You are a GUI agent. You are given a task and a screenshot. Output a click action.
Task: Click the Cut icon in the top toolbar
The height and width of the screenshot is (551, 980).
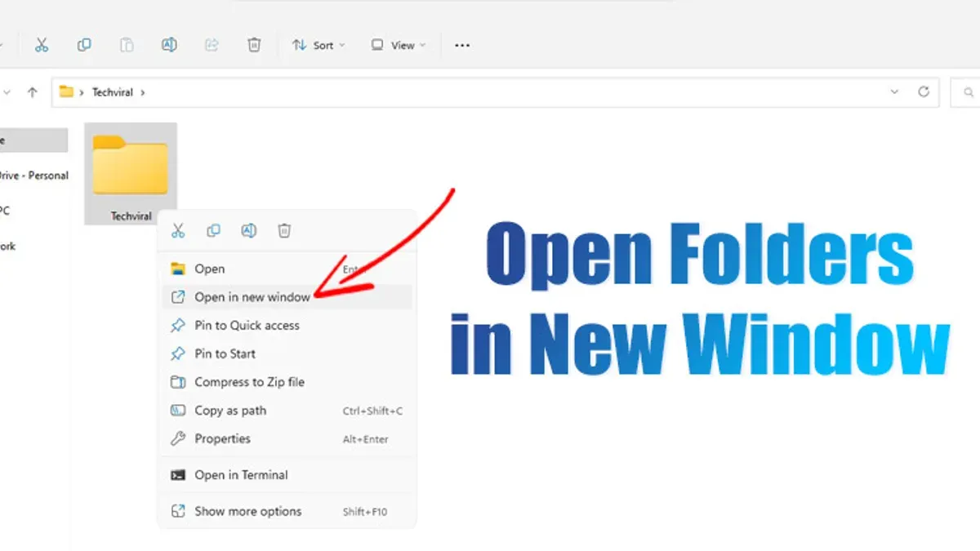pyautogui.click(x=42, y=46)
